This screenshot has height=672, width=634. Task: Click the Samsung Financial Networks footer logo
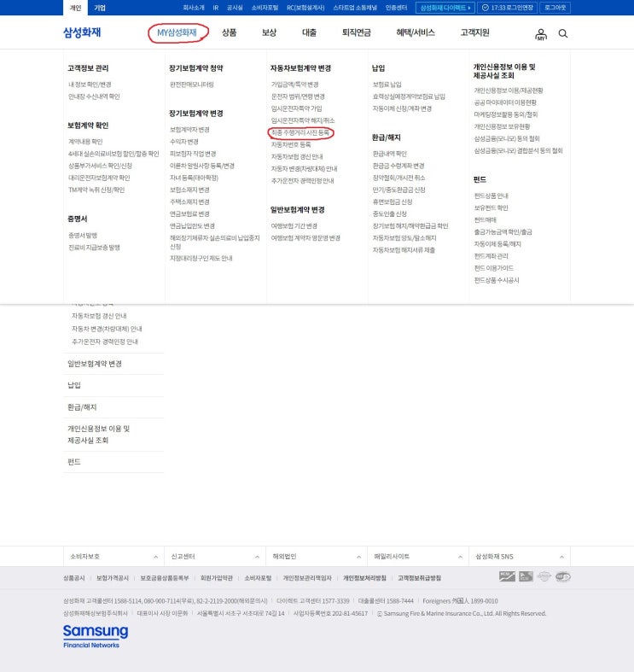pyautogui.click(x=96, y=636)
